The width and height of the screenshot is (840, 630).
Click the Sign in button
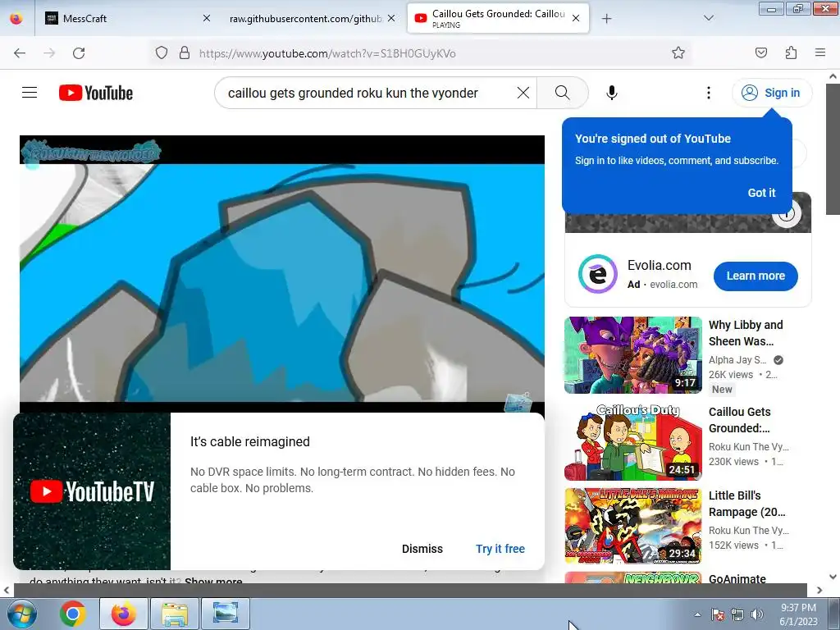771,93
